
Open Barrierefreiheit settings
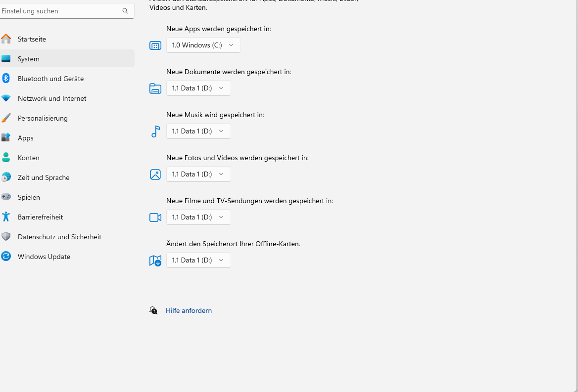tap(67, 217)
